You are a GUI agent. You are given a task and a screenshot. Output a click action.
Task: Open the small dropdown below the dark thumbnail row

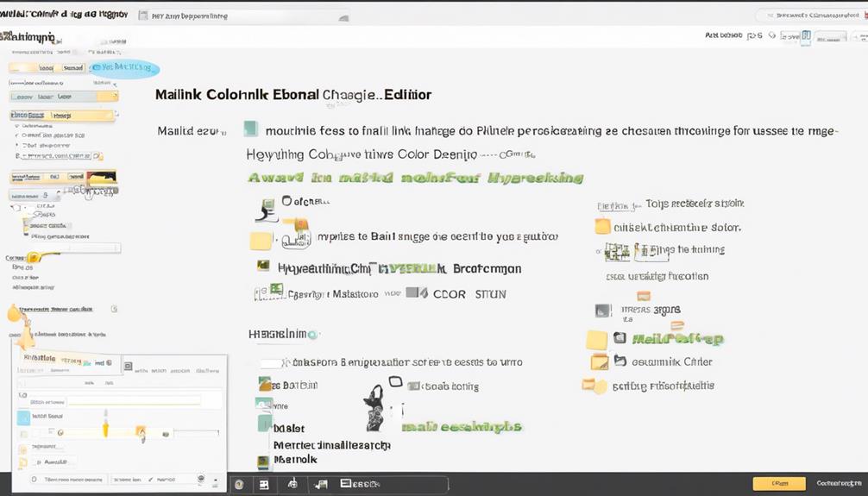coord(35,196)
